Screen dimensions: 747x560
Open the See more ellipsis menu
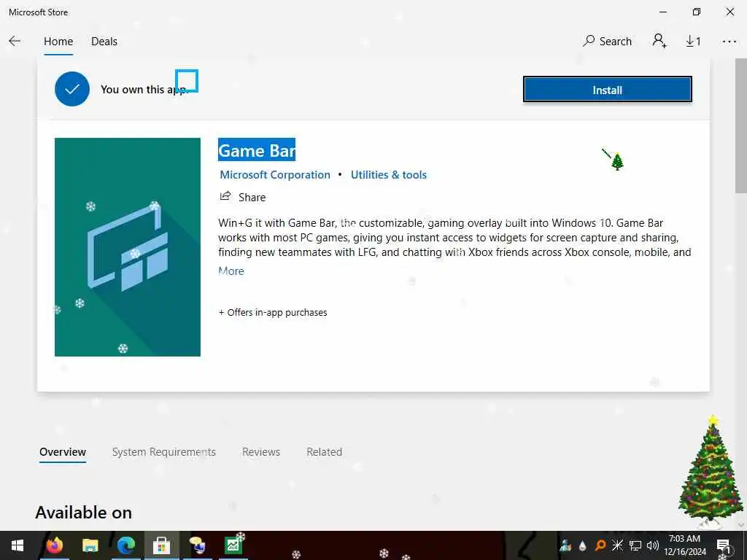point(729,42)
